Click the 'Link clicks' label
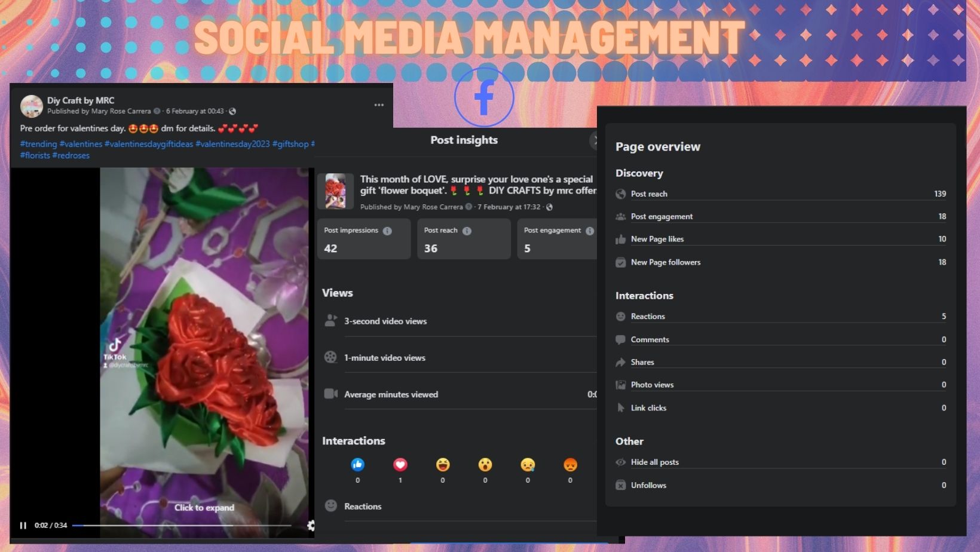This screenshot has height=552, width=980. coord(648,408)
